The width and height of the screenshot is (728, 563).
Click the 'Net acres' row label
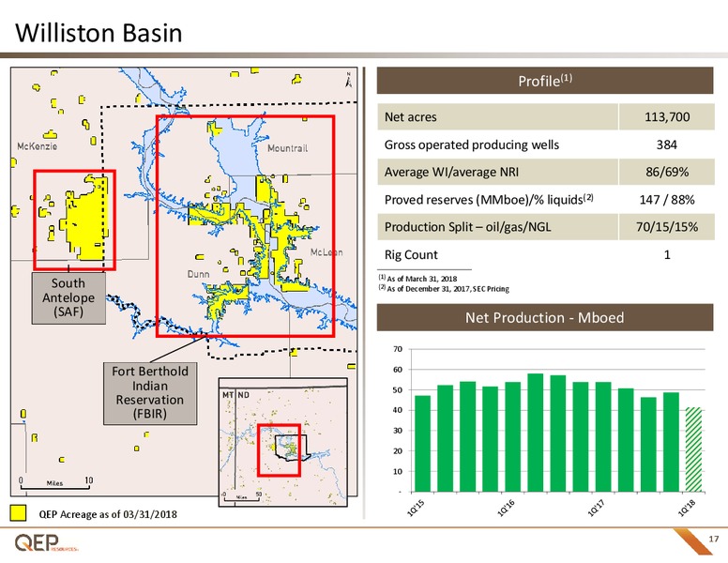[x=410, y=117]
